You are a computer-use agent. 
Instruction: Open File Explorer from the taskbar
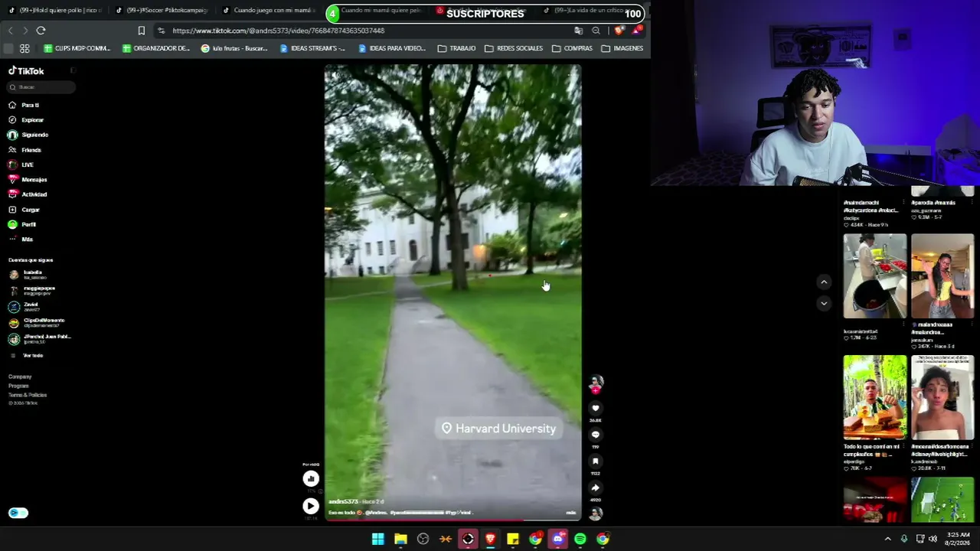coord(400,540)
